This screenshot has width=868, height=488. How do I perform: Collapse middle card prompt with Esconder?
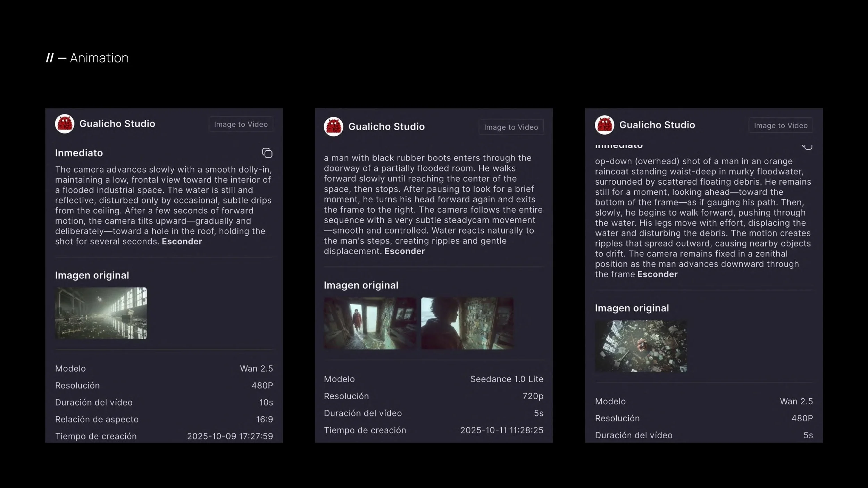click(404, 251)
